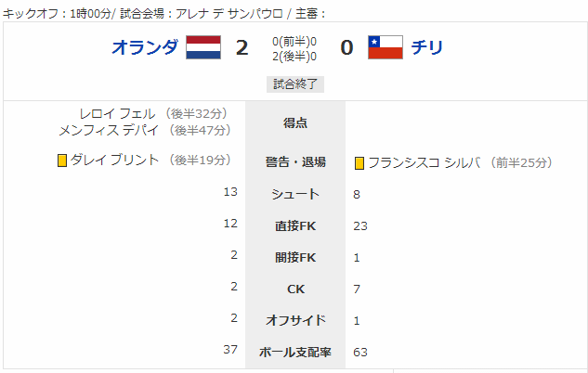Click Francisco Silva's yellow card icon
This screenshot has width=588, height=373.
pos(359,163)
